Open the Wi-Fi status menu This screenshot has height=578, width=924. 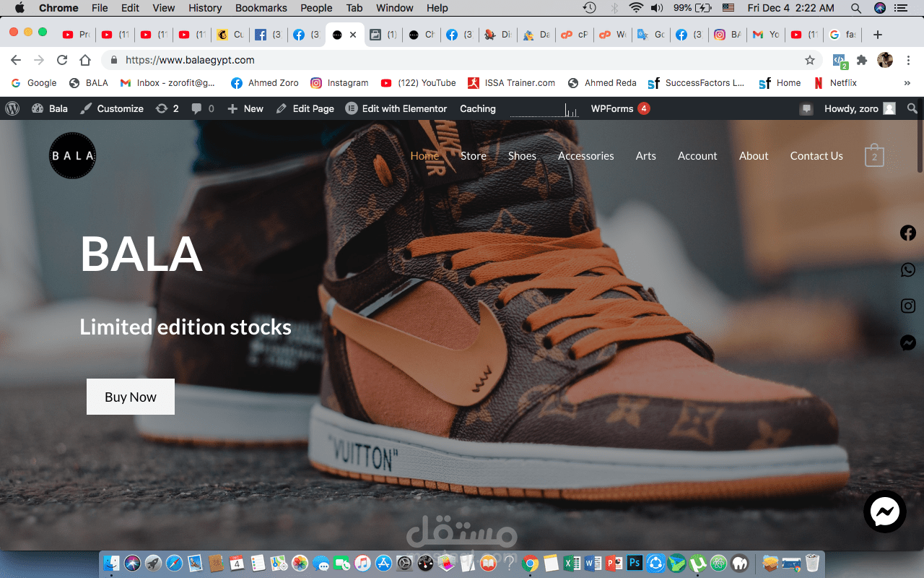pos(636,8)
